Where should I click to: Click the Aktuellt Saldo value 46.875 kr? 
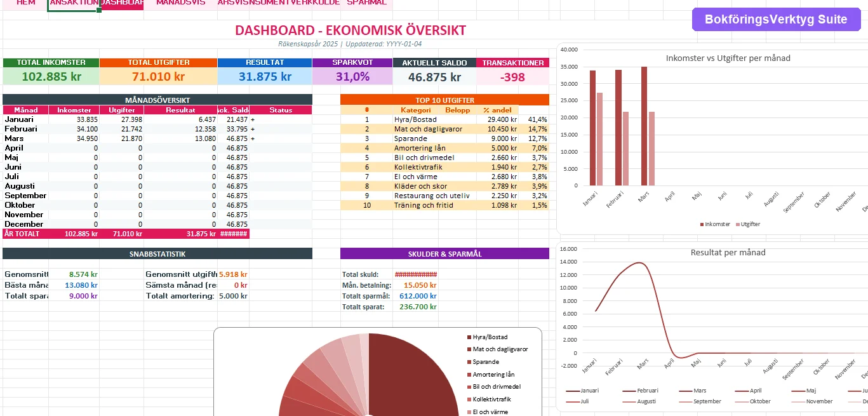pyautogui.click(x=434, y=76)
